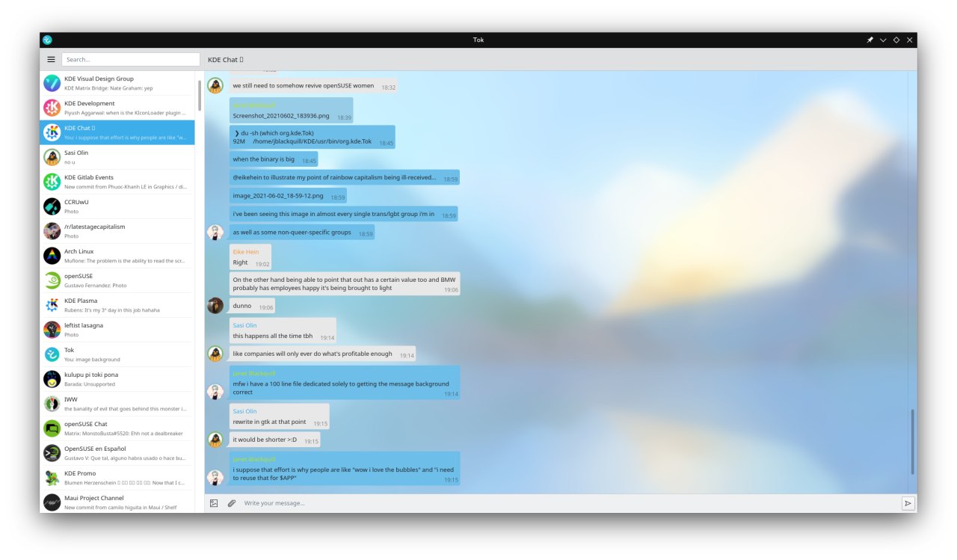The width and height of the screenshot is (957, 560).
Task: Open the KDE Plasma chat
Action: click(x=117, y=305)
